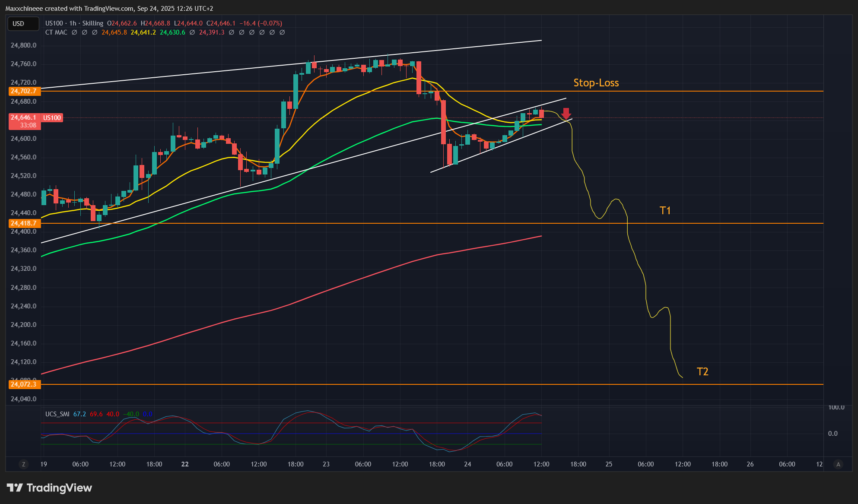The height and width of the screenshot is (504, 858).
Task: Select the 24,072.3 price line label
Action: [x=24, y=384]
